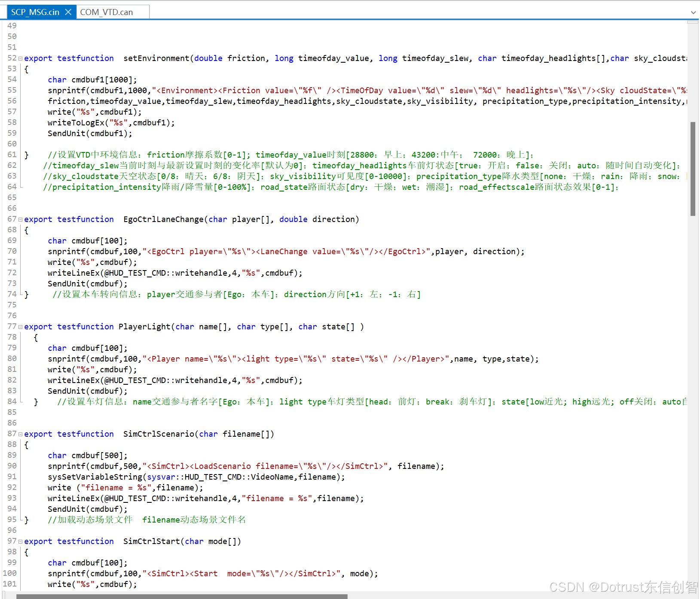Click the horizontal scrollbar thumb

click(182, 596)
